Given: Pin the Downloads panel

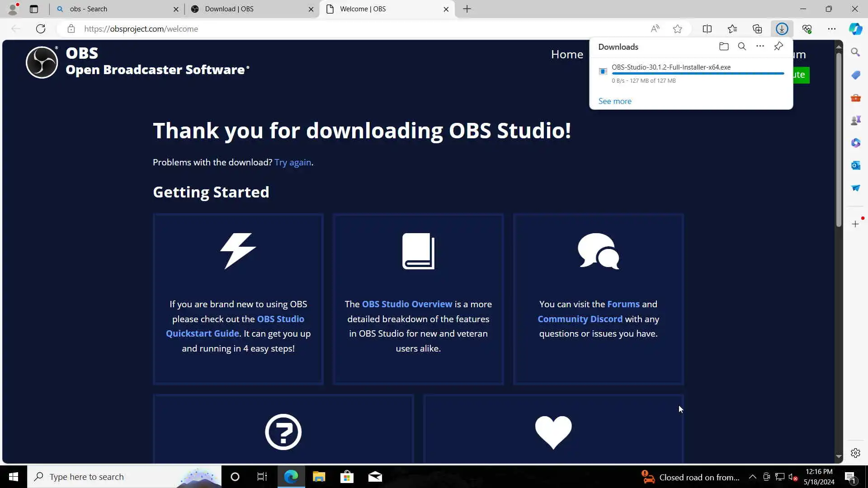Looking at the screenshot, I should 778,47.
